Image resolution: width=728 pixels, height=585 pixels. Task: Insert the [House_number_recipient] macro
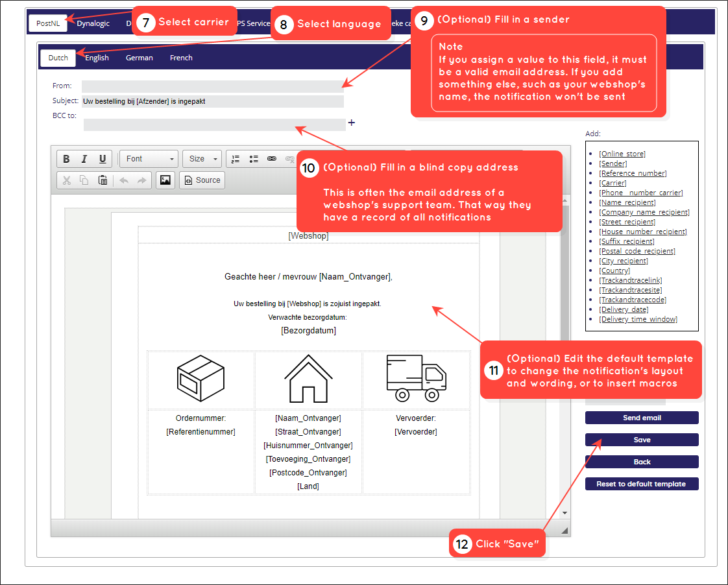643,232
